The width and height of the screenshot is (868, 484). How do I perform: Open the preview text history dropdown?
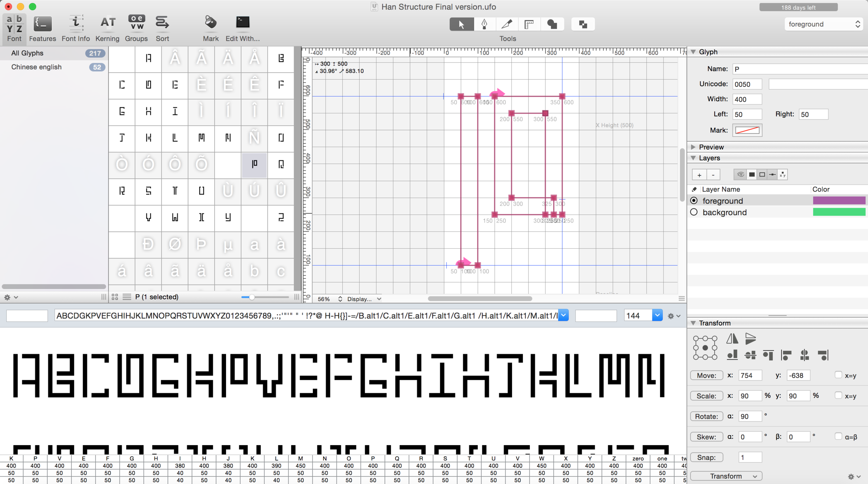564,315
